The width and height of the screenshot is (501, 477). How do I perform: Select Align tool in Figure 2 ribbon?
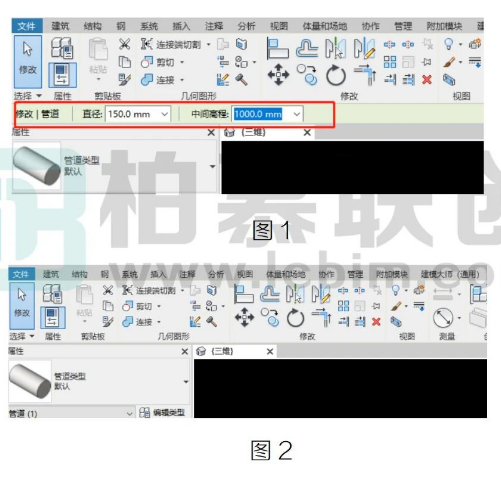point(244,294)
